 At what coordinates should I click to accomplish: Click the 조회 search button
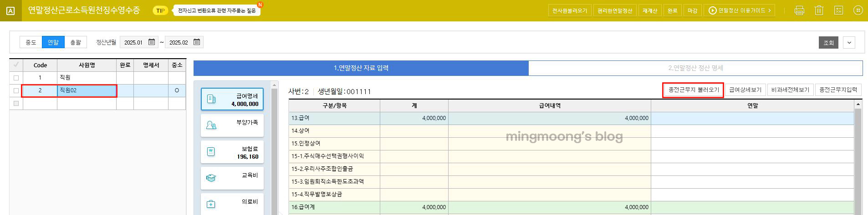828,43
